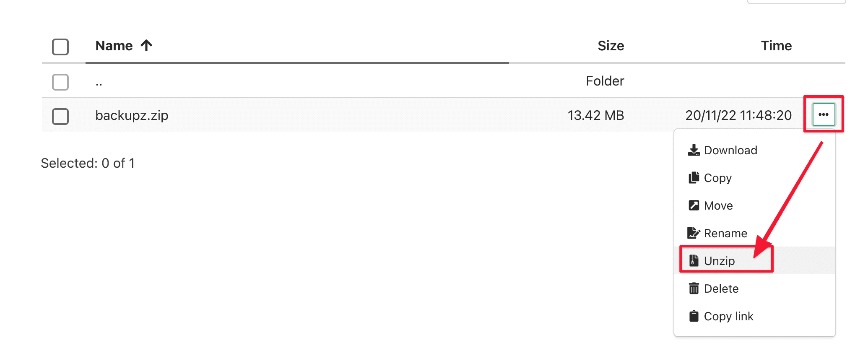Click the Unzip archive icon
Screen dimensions: 868x348
[694, 261]
